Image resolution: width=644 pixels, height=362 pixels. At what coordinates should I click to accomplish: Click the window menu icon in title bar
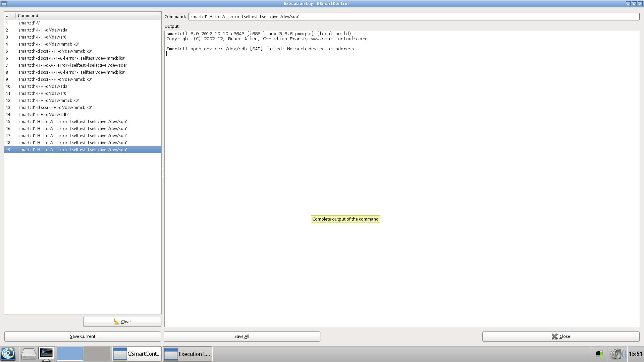point(4,4)
